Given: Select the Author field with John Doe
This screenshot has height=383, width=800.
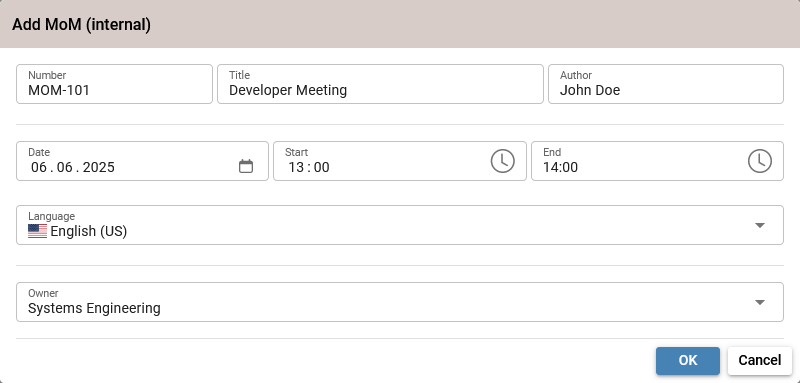Looking at the screenshot, I should tap(666, 84).
